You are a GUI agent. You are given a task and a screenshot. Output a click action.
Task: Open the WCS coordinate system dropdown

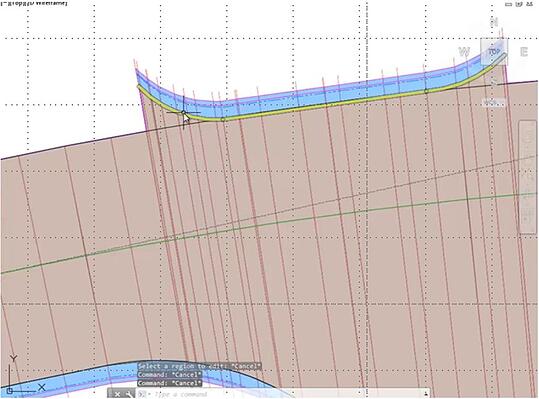(494, 102)
